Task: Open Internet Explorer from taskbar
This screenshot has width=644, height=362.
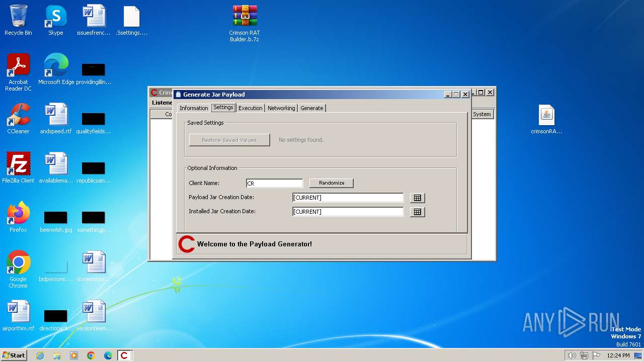Action: pyautogui.click(x=40, y=355)
